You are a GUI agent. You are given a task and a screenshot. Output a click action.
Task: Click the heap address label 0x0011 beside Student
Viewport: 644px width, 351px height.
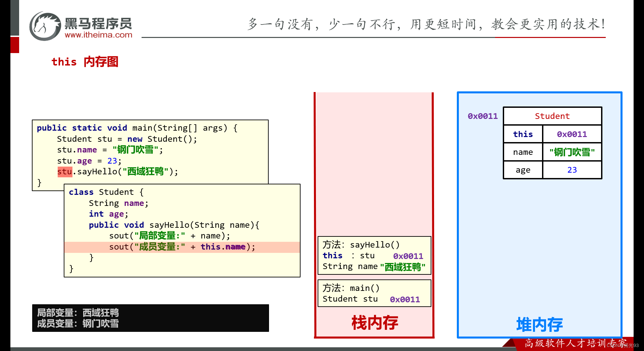(x=483, y=116)
